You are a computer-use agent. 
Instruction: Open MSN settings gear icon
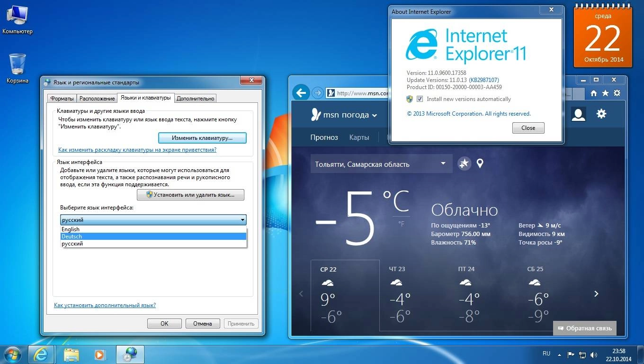pyautogui.click(x=601, y=114)
